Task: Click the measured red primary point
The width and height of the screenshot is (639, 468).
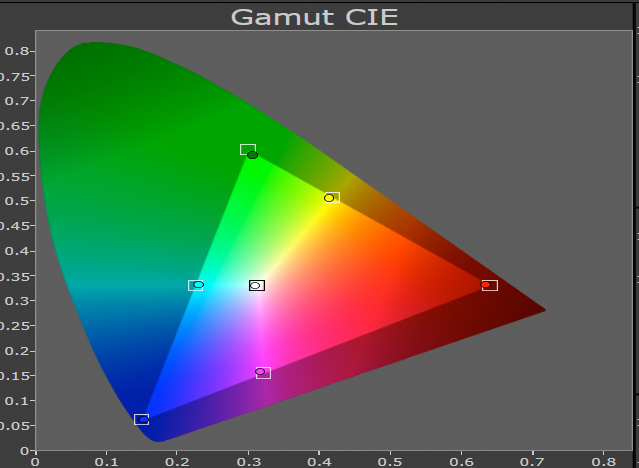Action: click(485, 285)
